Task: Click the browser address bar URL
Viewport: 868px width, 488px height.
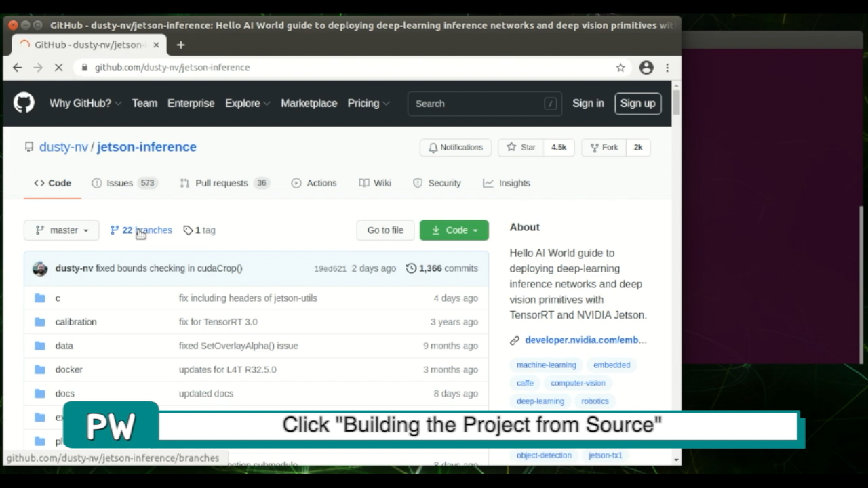Action: pyautogui.click(x=172, y=67)
